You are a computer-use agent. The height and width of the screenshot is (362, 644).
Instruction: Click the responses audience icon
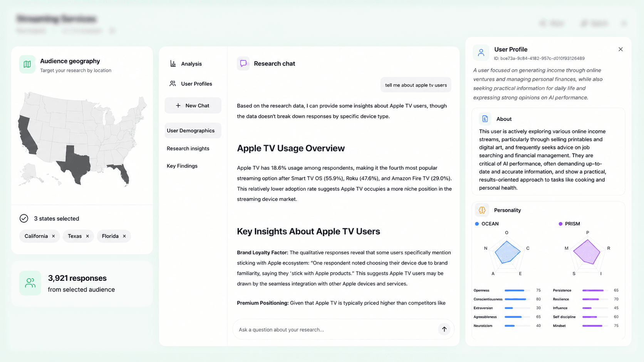coord(30,283)
